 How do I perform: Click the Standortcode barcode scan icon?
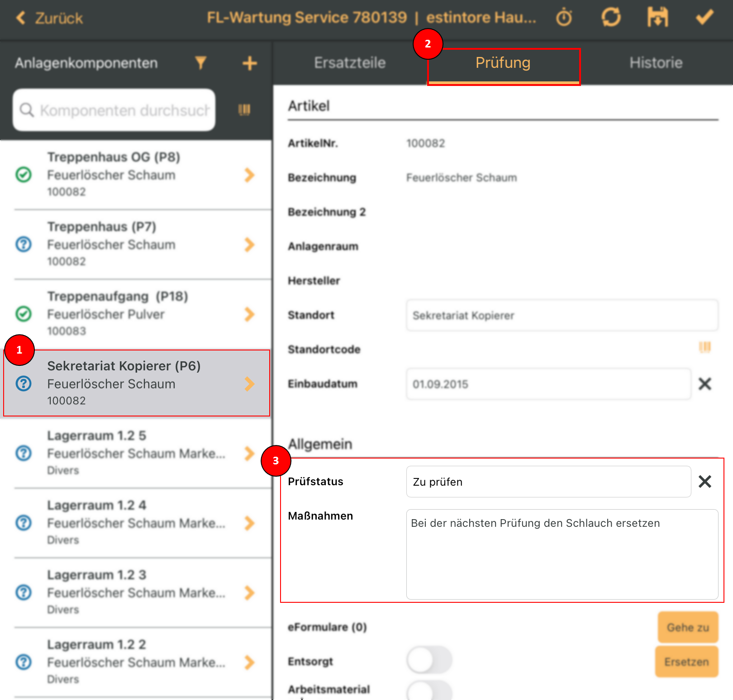[705, 347]
